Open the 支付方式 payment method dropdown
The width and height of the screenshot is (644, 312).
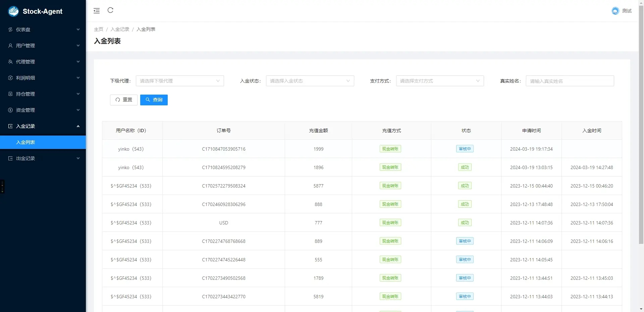[x=439, y=81]
